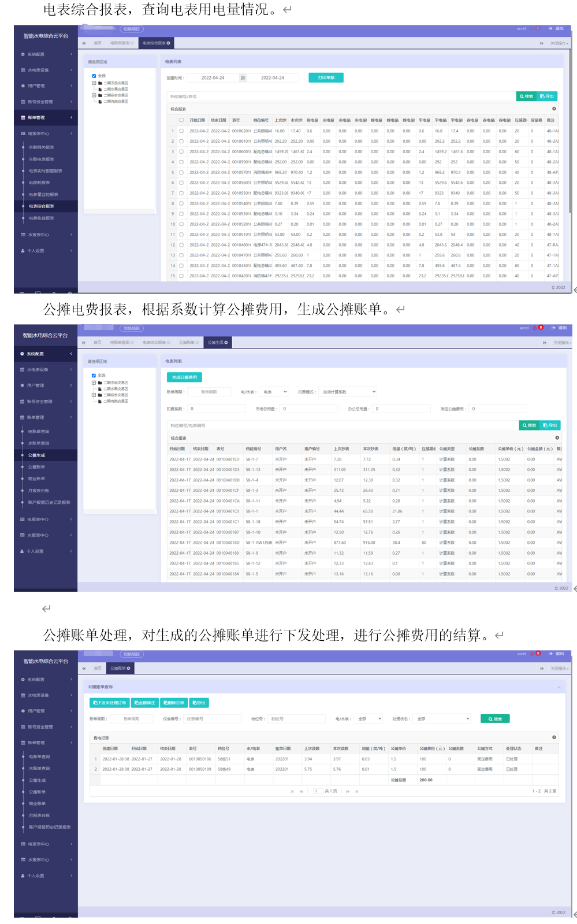The width and height of the screenshot is (577, 924).
Task: Click table settings gear in 电表综合报表 screenshot
Action: coord(554,109)
